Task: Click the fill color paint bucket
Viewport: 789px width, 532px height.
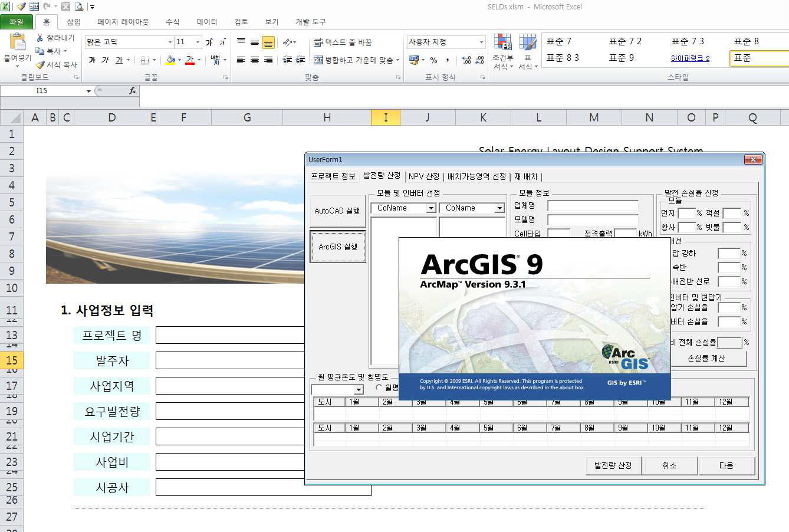Action: (170, 60)
